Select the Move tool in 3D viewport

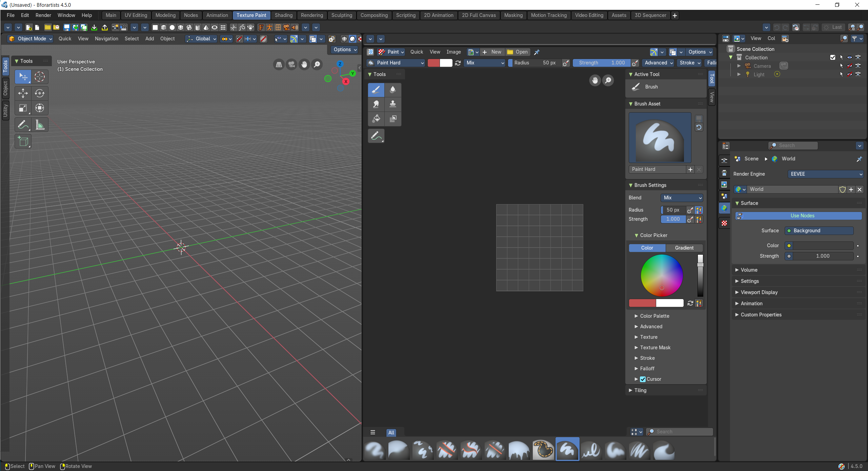click(23, 93)
